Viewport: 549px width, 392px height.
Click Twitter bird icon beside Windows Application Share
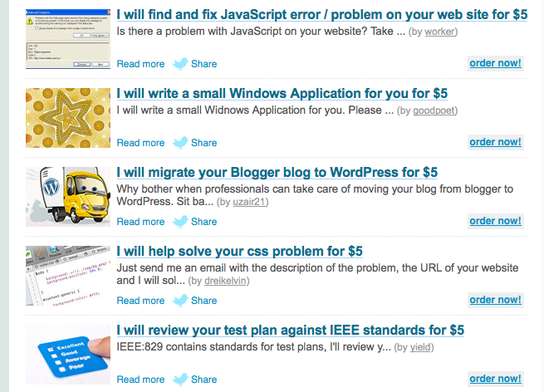coord(180,142)
